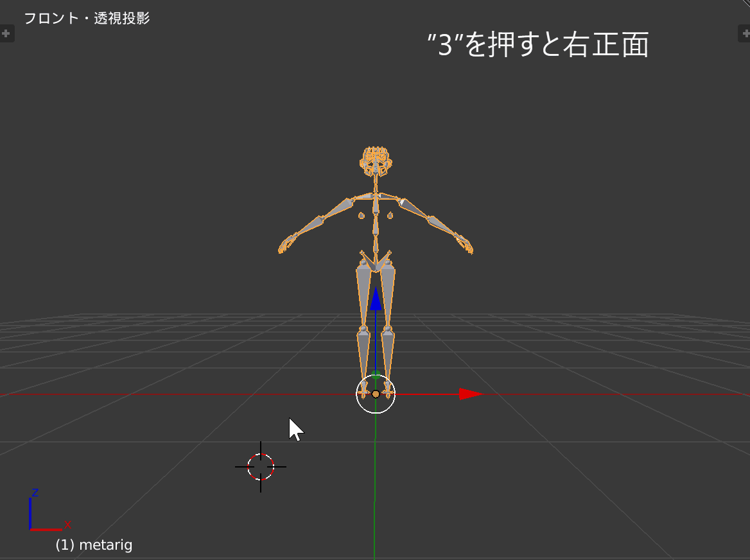Viewport: 750px width, 560px height.
Task: Expand the left viewport toolbar with plus icon
Action: (x=6, y=33)
